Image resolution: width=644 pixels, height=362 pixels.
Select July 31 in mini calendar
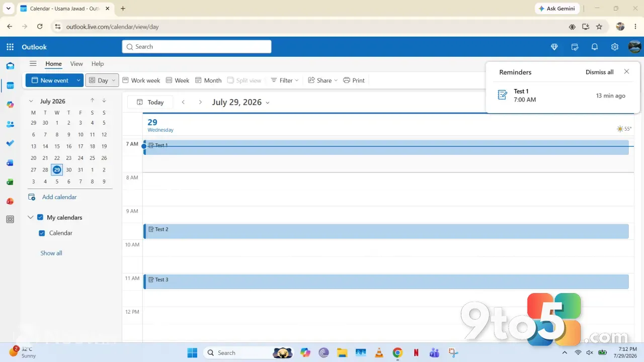80,170
